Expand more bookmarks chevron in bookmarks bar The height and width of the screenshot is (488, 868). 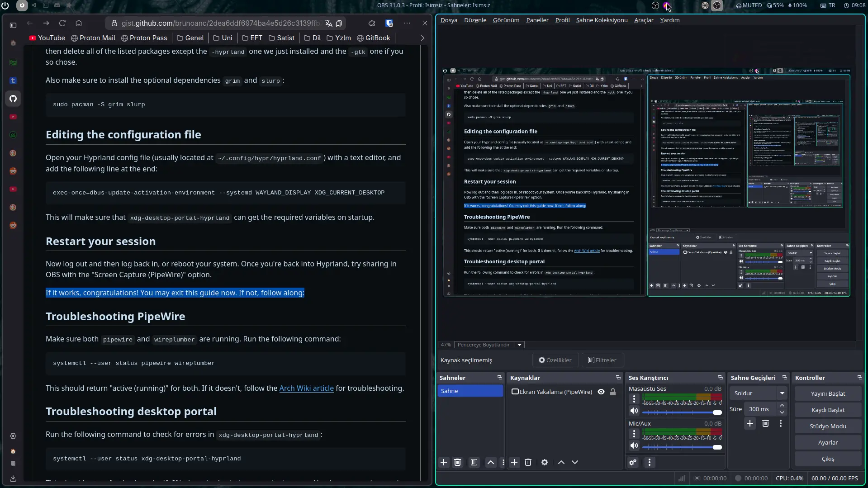[422, 38]
